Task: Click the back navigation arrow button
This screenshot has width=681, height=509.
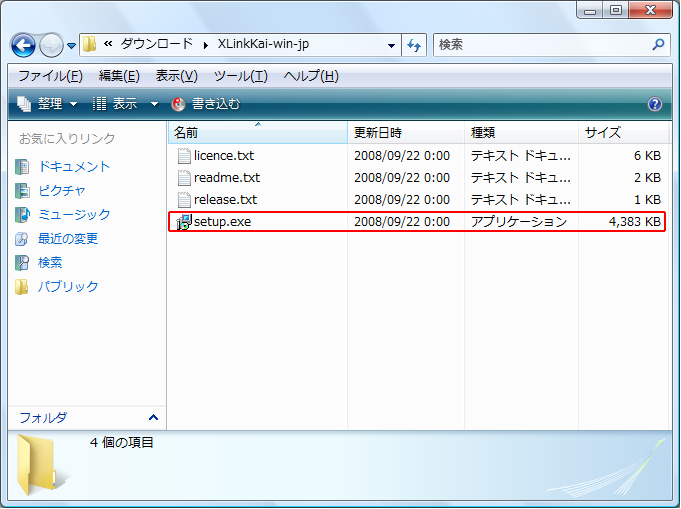Action: pos(24,46)
